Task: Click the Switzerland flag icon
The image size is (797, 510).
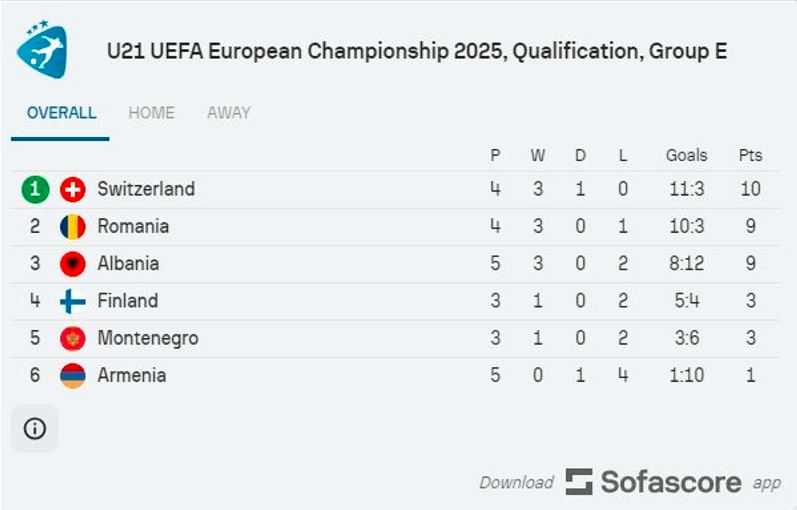Action: [73, 189]
